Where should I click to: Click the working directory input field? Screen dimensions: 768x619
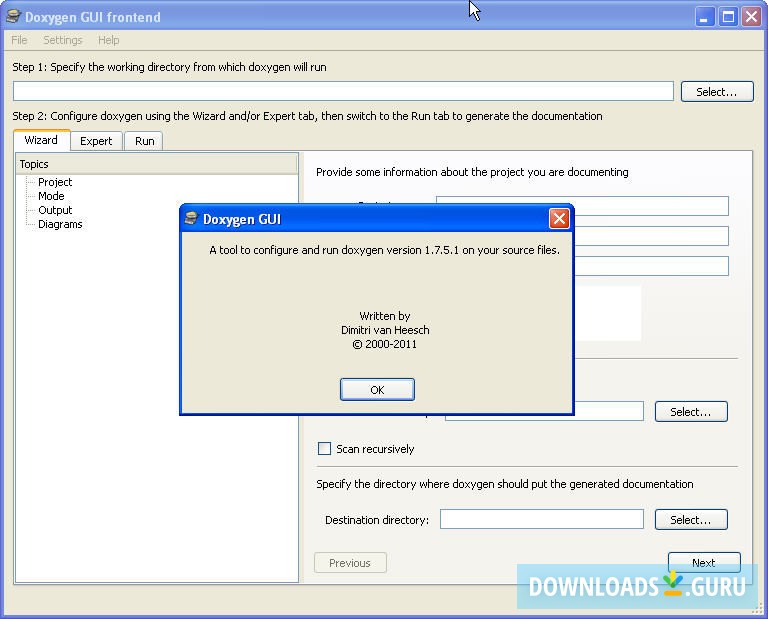point(343,92)
